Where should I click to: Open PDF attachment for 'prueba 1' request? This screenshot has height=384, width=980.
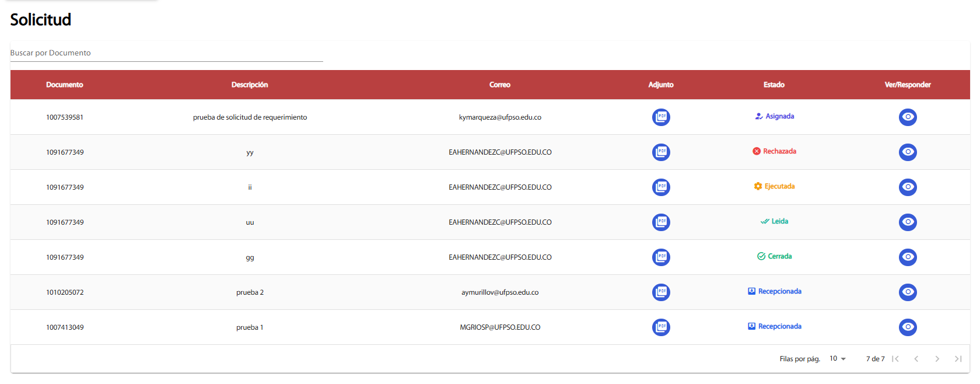tap(660, 327)
